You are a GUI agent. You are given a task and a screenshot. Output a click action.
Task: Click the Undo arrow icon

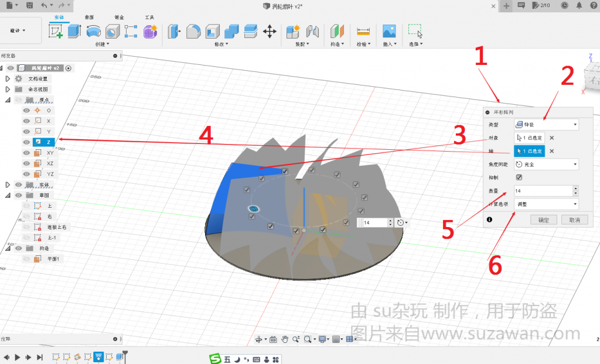[44, 5]
